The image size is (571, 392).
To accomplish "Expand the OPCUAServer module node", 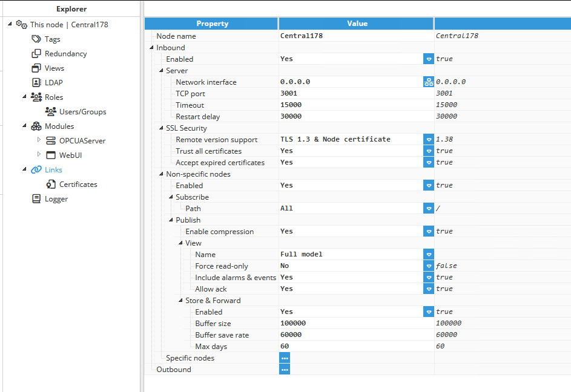I will tap(39, 140).
